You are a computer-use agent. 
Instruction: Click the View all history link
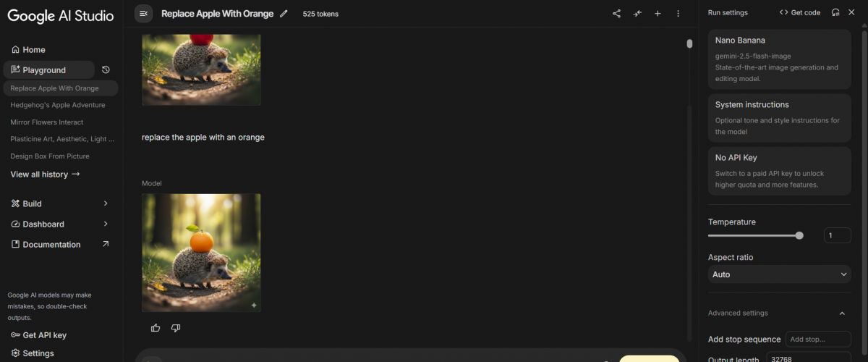(45, 174)
